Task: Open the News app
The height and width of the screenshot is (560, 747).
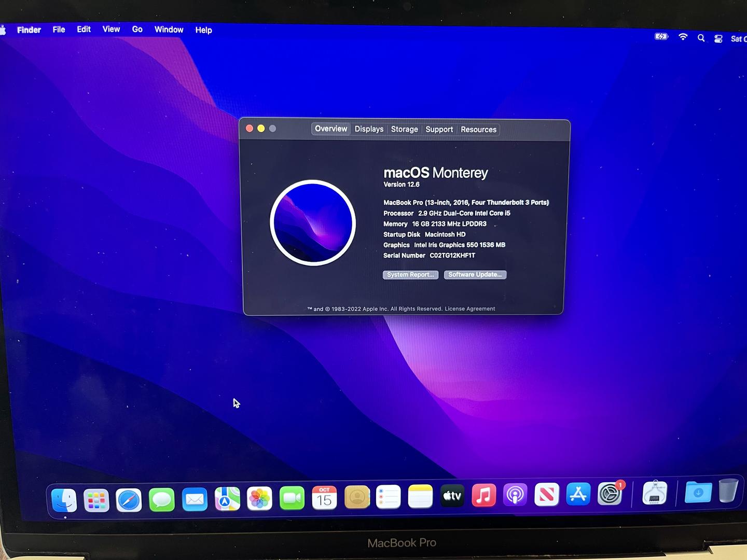Action: (x=547, y=495)
